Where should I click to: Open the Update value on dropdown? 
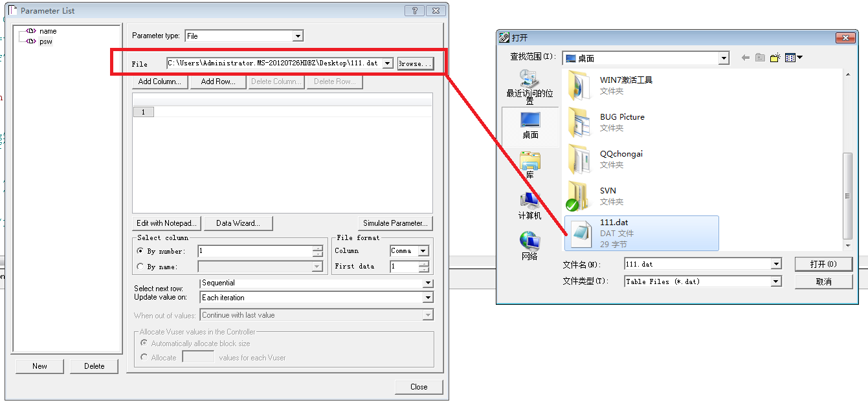[427, 298]
